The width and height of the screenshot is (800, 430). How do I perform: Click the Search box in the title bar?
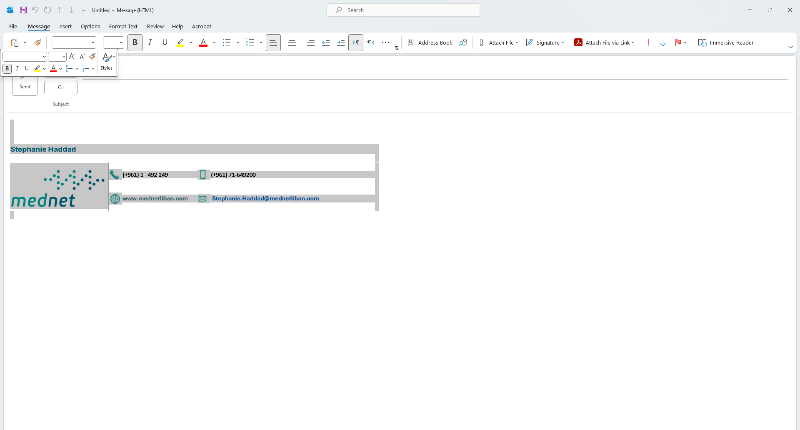403,10
